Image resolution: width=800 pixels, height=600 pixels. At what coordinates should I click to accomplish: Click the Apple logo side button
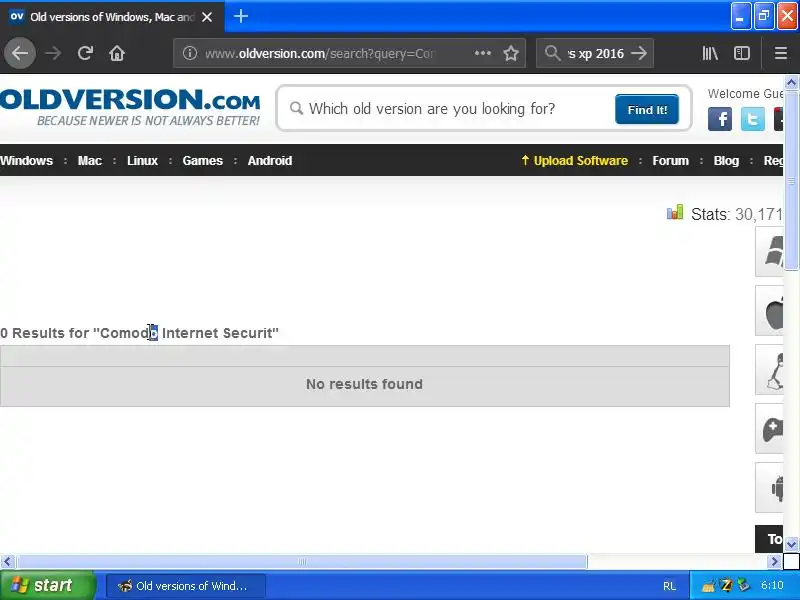point(769,310)
